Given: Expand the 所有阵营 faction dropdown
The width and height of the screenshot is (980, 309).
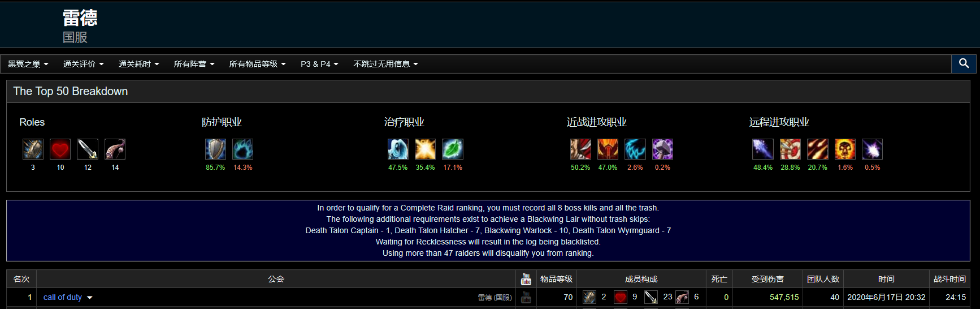Looking at the screenshot, I should (x=194, y=64).
